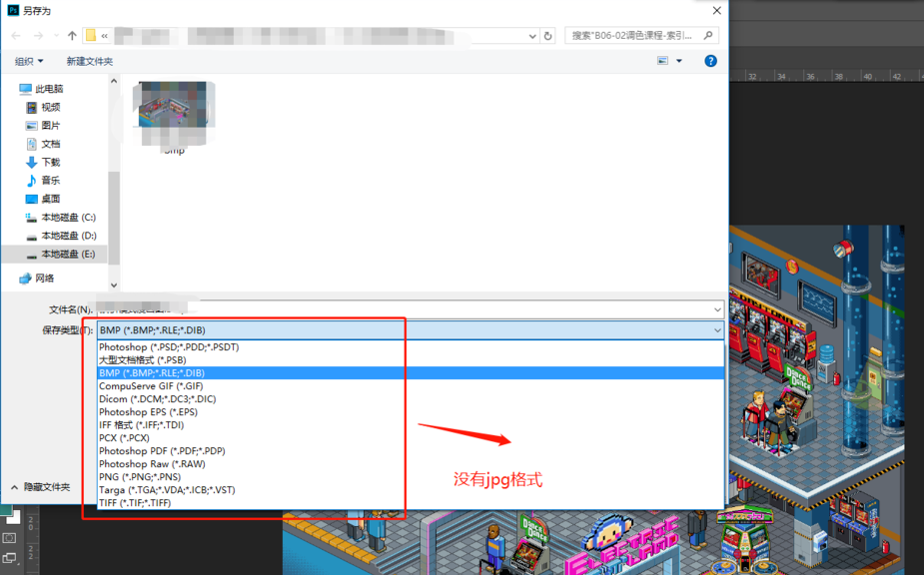
Task: Go back in the Save As dialog
Action: click(x=16, y=36)
